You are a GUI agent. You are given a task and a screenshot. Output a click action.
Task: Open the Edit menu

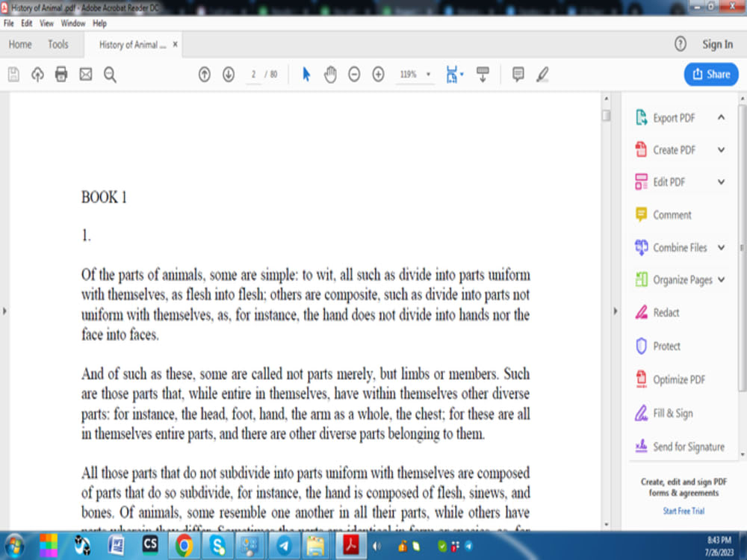tap(27, 23)
